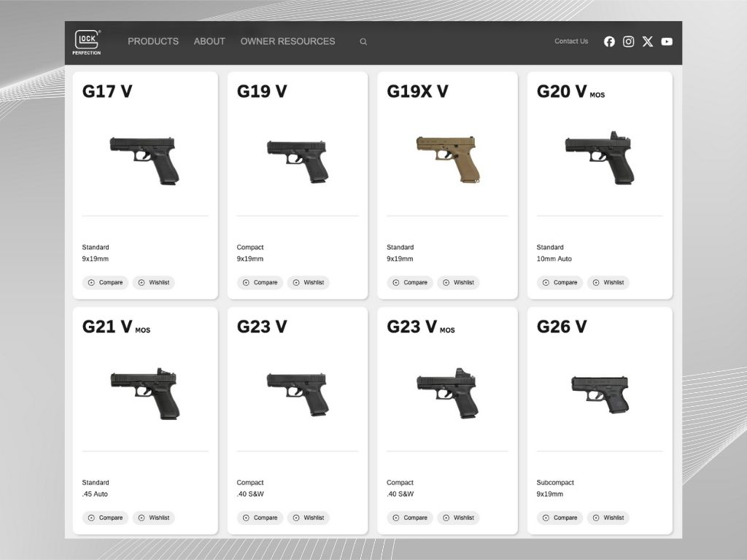Open the ABOUT menu
The width and height of the screenshot is (747, 560).
tap(209, 42)
